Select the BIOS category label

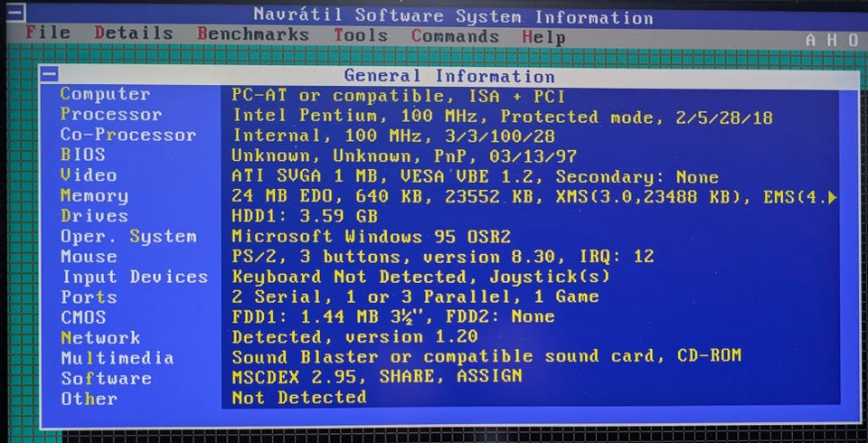pyautogui.click(x=82, y=156)
